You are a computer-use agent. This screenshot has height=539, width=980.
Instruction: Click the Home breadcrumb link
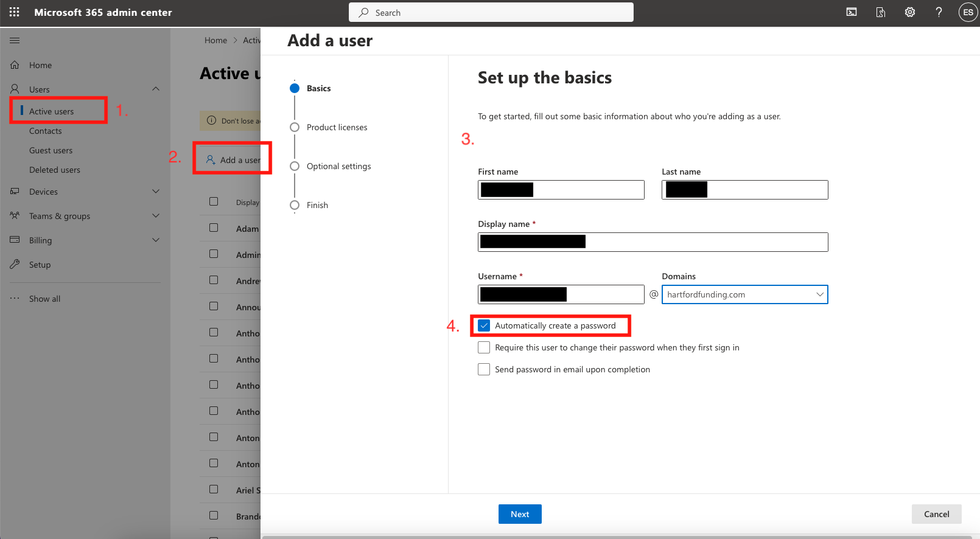215,40
